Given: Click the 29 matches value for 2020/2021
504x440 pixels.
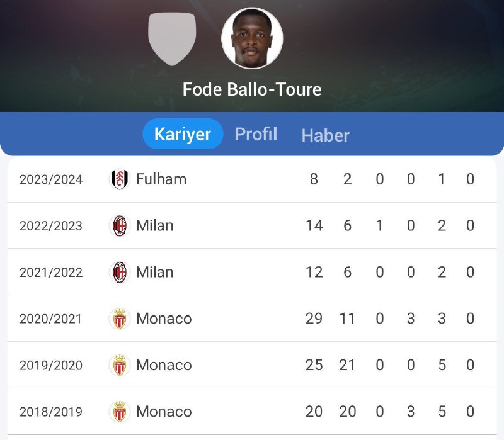Looking at the screenshot, I should [x=314, y=319].
